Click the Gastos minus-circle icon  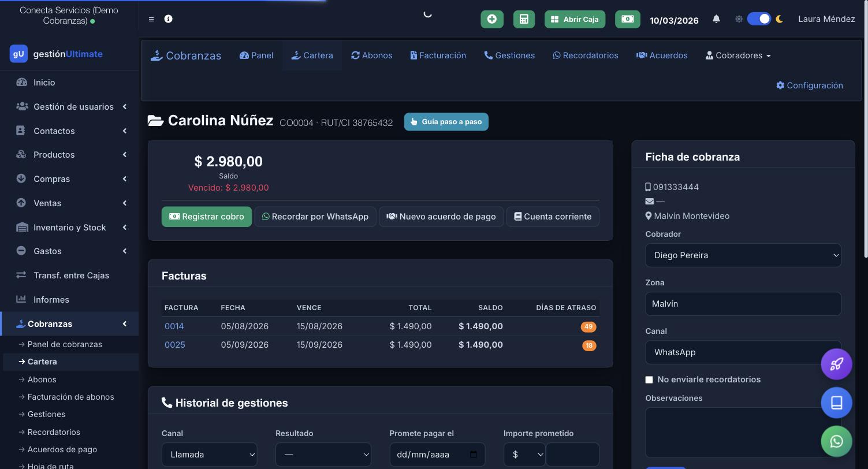21,251
